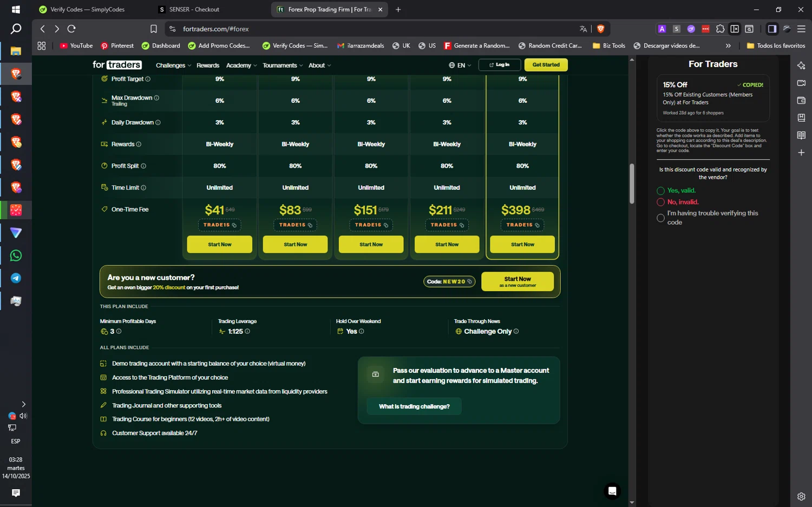Click the info icon next to Daily Drawdown
The image size is (812, 507).
click(x=158, y=122)
